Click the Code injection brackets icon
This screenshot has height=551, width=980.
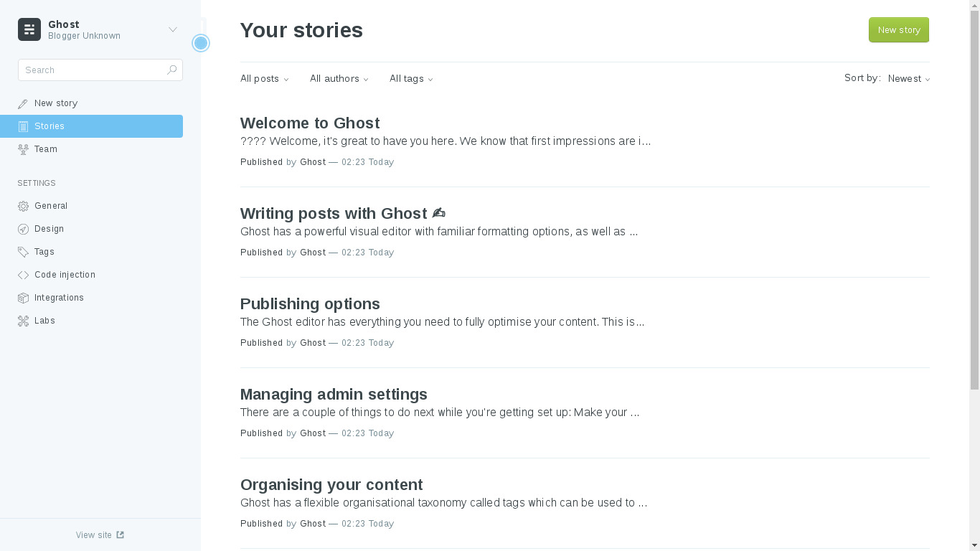[23, 275]
